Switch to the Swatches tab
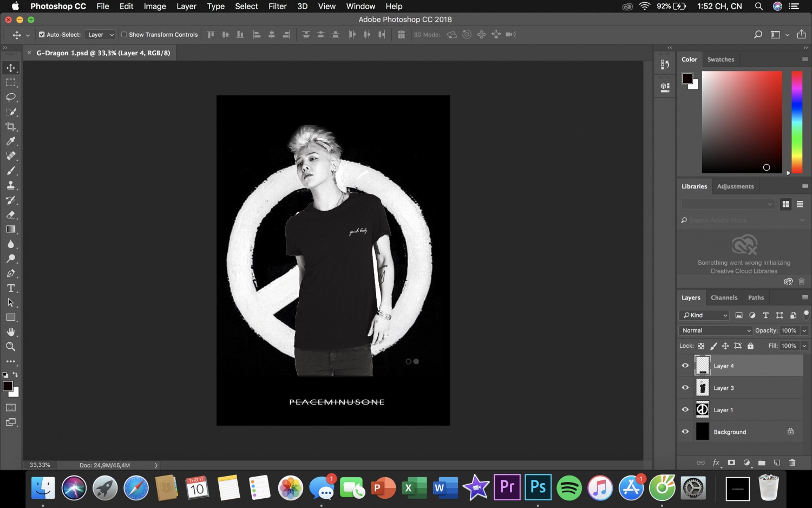The image size is (812, 508). pyautogui.click(x=721, y=60)
